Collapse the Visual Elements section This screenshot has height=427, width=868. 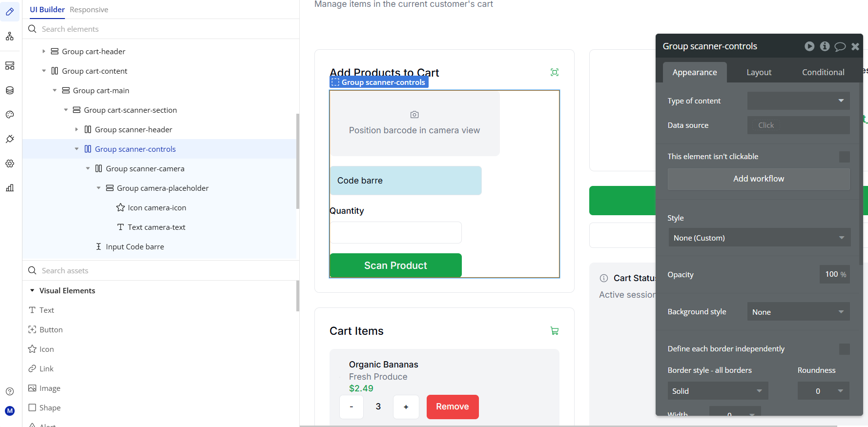(32, 290)
